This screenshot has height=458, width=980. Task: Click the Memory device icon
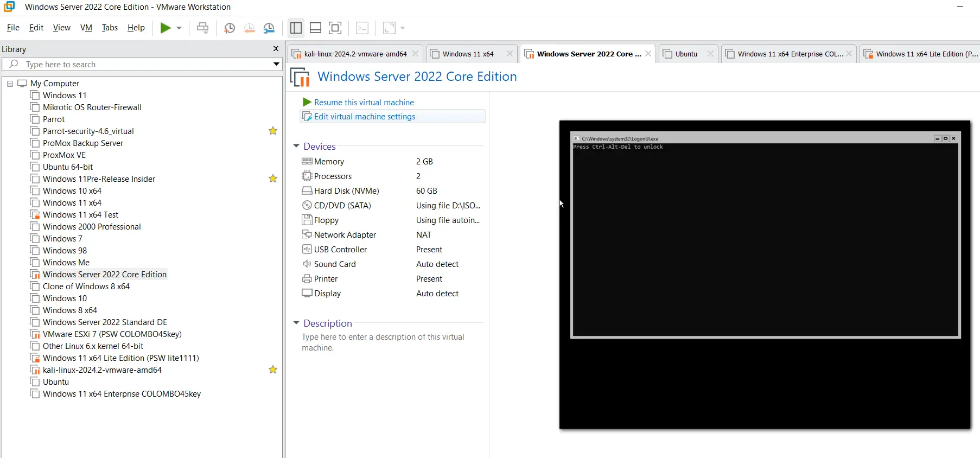307,161
